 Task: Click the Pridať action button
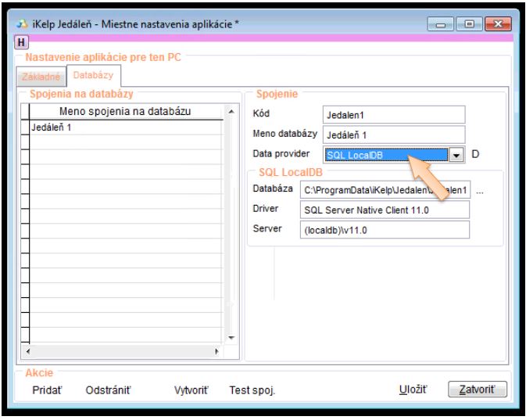pos(46,389)
